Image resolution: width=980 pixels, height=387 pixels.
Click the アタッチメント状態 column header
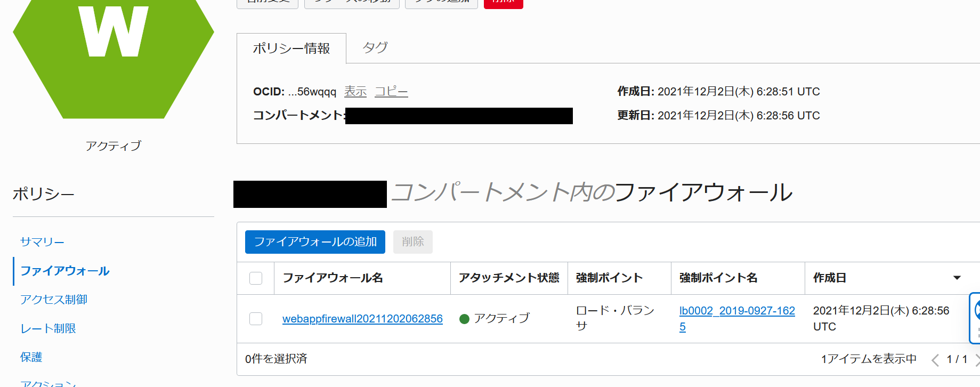[509, 278]
